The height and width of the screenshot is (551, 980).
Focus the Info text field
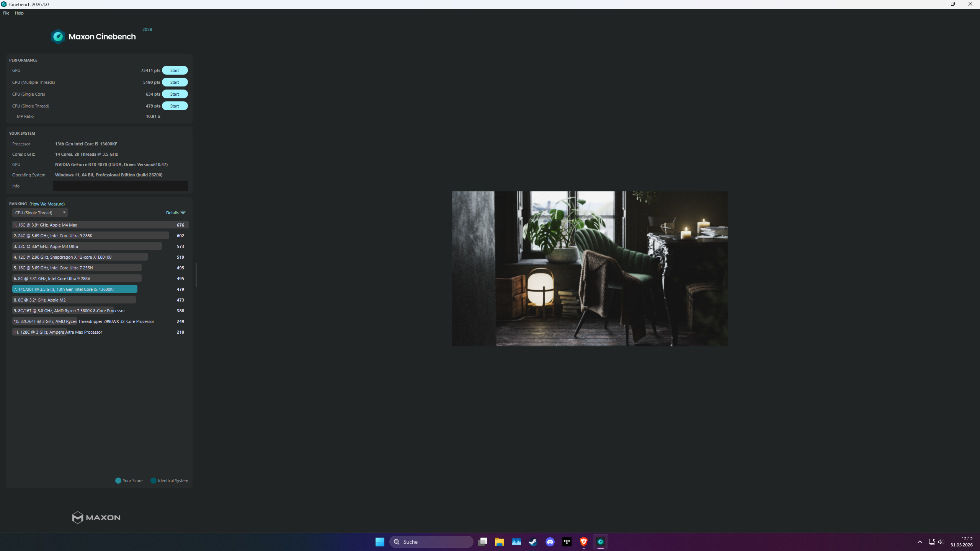click(120, 186)
